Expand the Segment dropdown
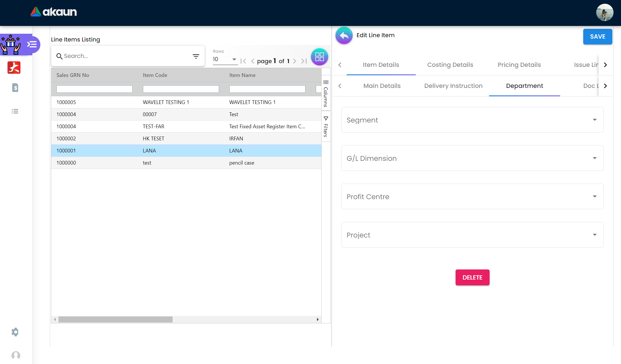621x364 pixels. tap(472, 120)
